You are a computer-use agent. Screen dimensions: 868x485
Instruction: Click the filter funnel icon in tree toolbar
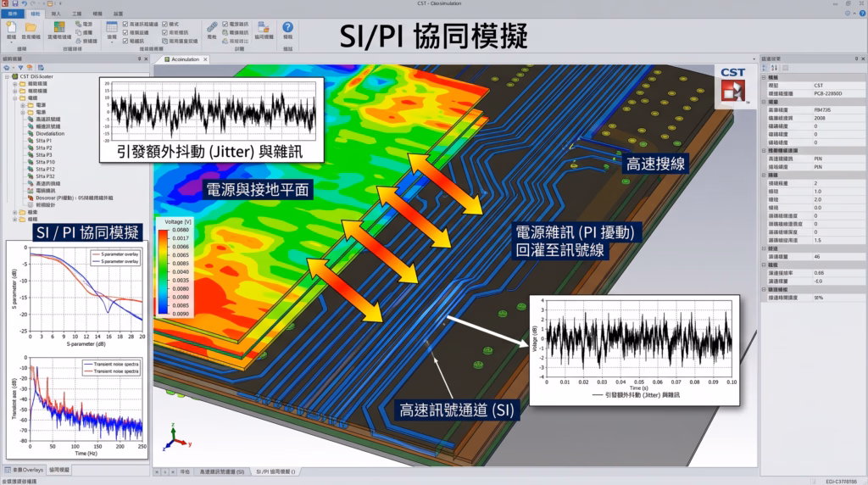pos(20,68)
